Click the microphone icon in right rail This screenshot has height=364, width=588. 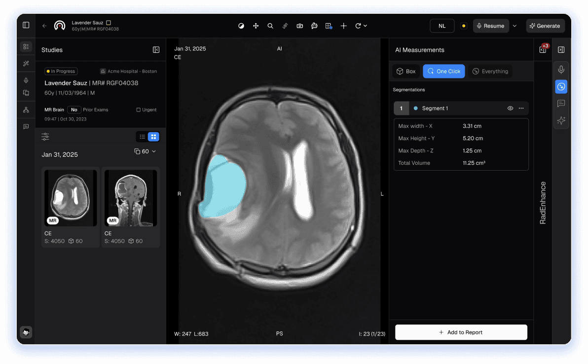pyautogui.click(x=561, y=70)
